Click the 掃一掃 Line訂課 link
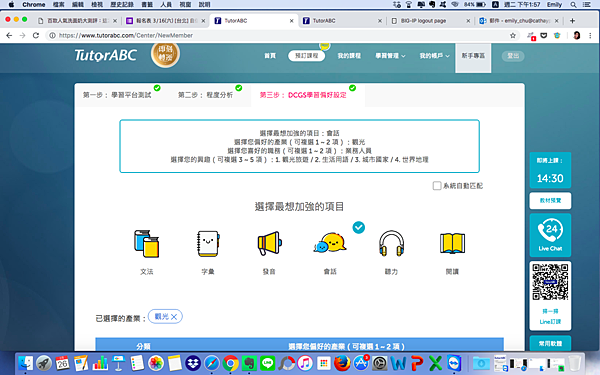The image size is (600, 375). click(550, 316)
